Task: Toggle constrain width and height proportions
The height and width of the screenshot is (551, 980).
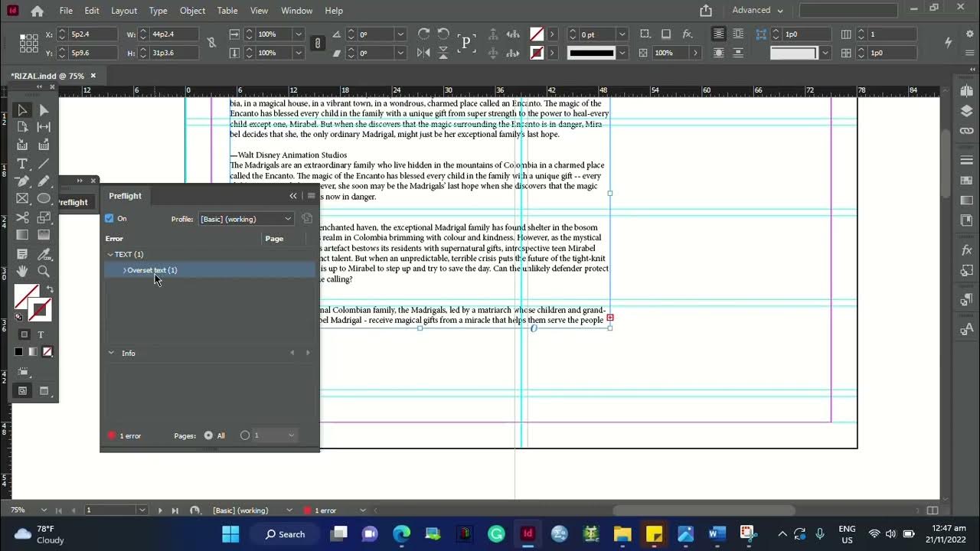Action: (211, 44)
